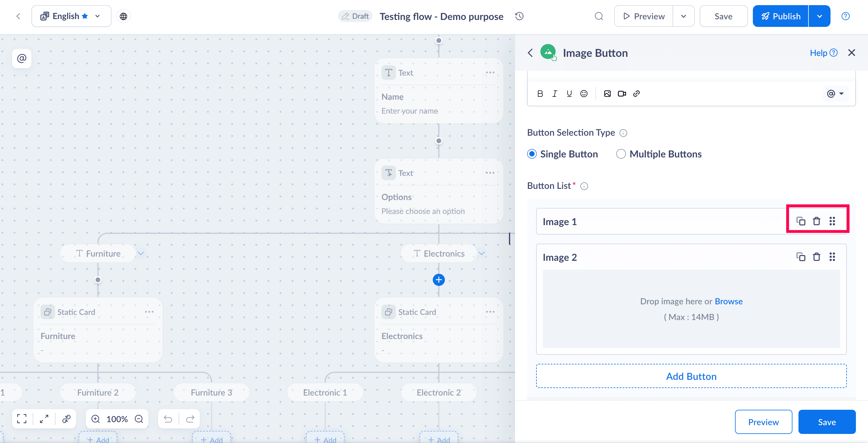Click the Browse image link
Screen dimensions: 868x443
(728, 301)
